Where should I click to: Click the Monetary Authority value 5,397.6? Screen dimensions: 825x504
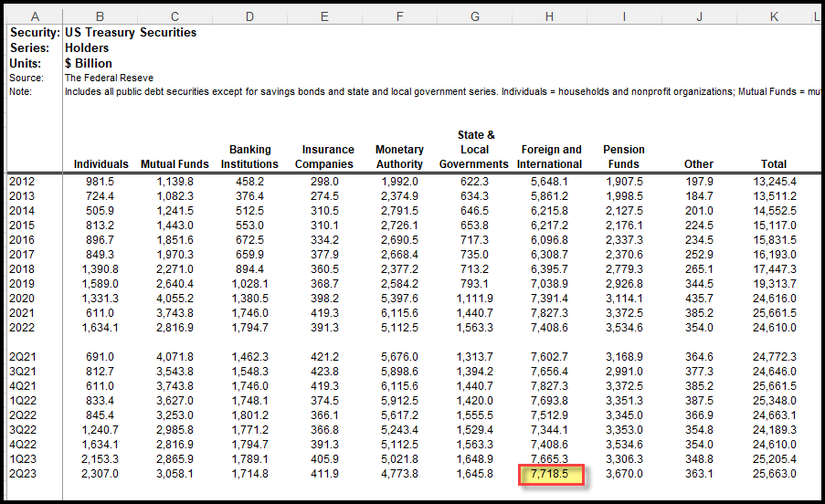pyautogui.click(x=400, y=299)
